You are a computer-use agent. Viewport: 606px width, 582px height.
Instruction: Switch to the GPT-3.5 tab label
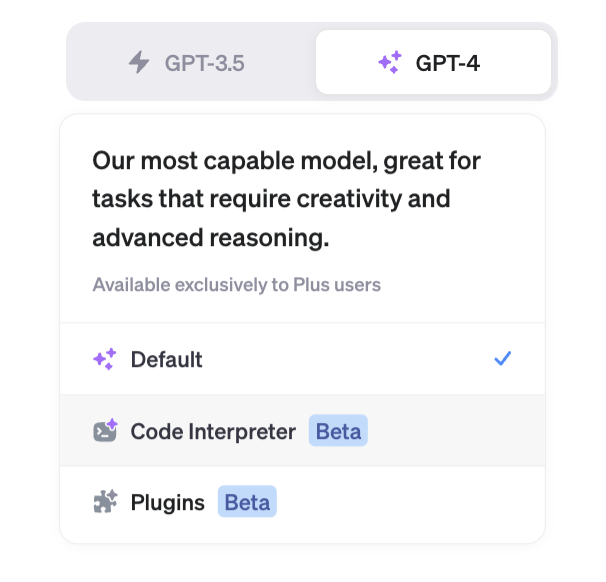click(x=204, y=63)
